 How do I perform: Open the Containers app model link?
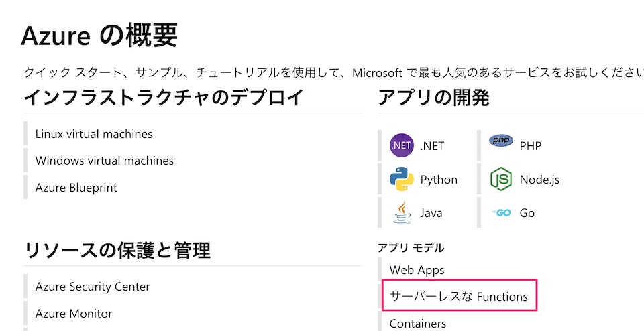pyautogui.click(x=418, y=323)
